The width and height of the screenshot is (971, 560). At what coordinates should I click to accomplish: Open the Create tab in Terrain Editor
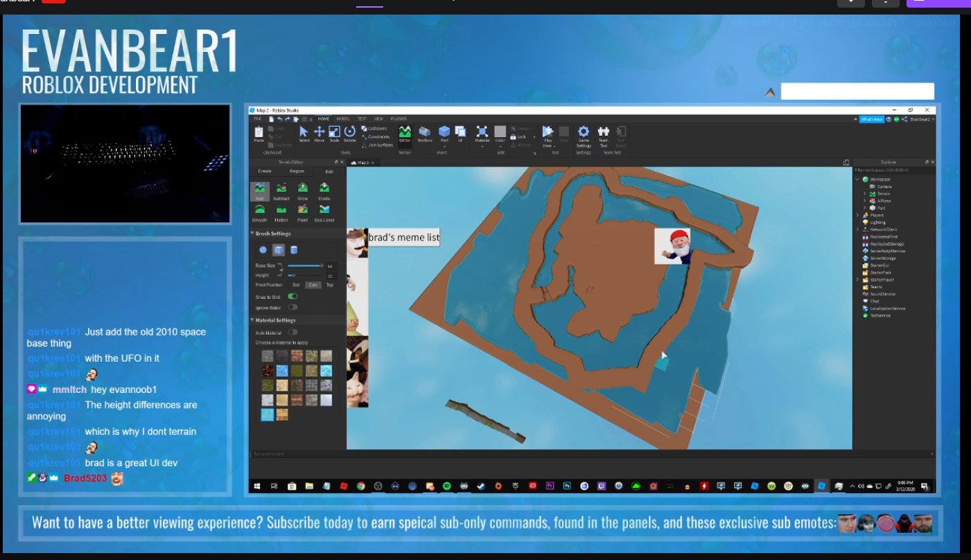coord(265,170)
